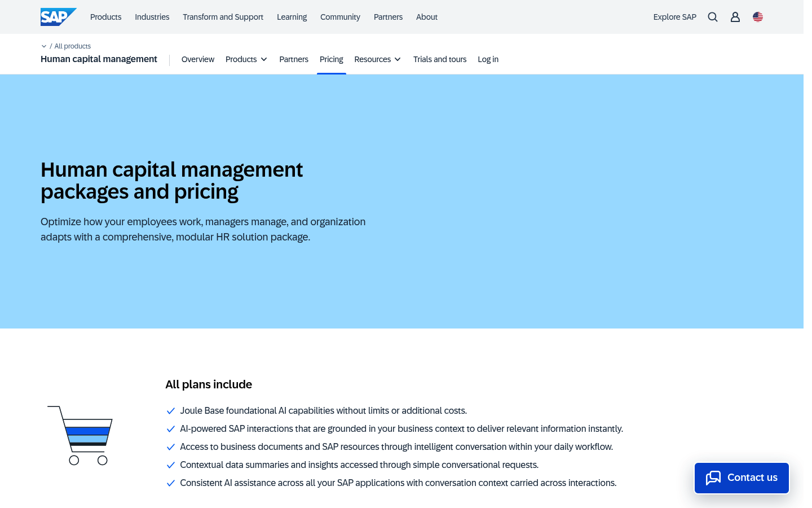The width and height of the screenshot is (812, 508).
Task: Go to All products breadcrumb
Action: pyautogui.click(x=73, y=46)
